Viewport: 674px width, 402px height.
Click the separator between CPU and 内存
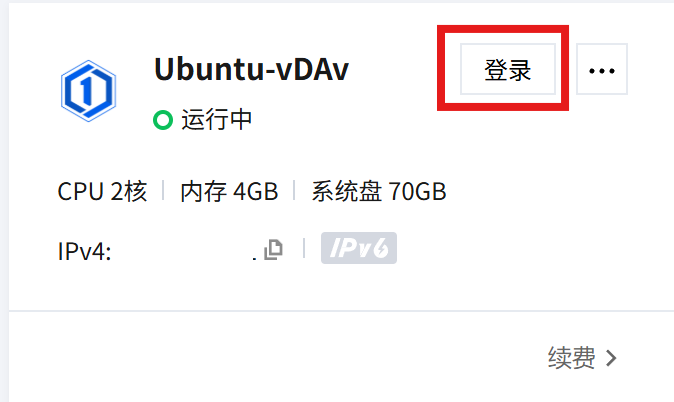coord(163,190)
